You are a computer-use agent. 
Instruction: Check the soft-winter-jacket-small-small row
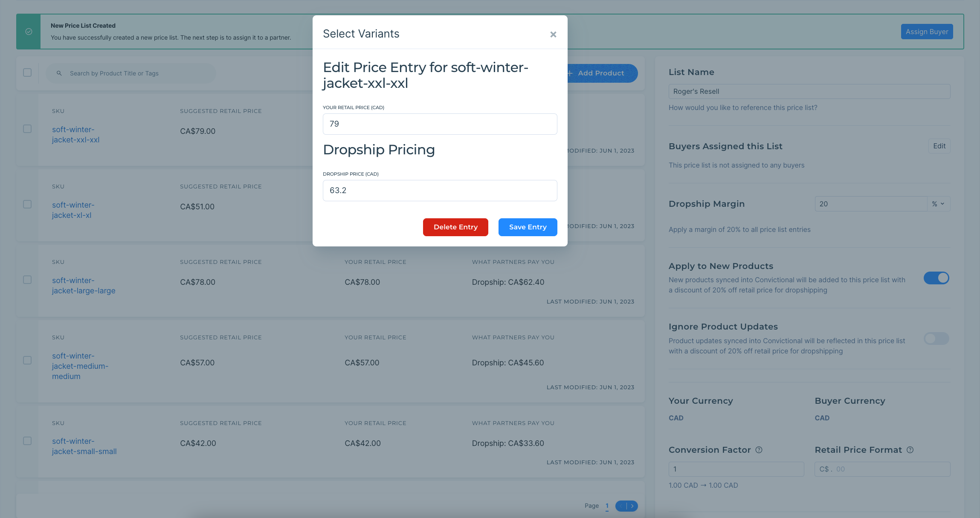(27, 441)
